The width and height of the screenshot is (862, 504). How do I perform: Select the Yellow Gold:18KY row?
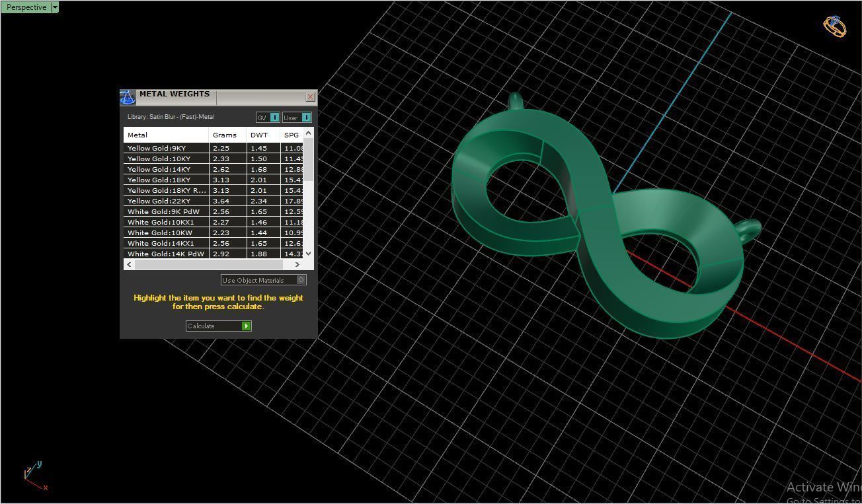(214, 180)
